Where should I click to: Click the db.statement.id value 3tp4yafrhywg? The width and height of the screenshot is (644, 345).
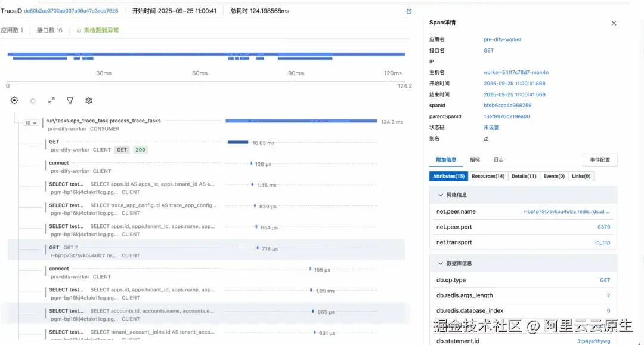click(x=593, y=341)
